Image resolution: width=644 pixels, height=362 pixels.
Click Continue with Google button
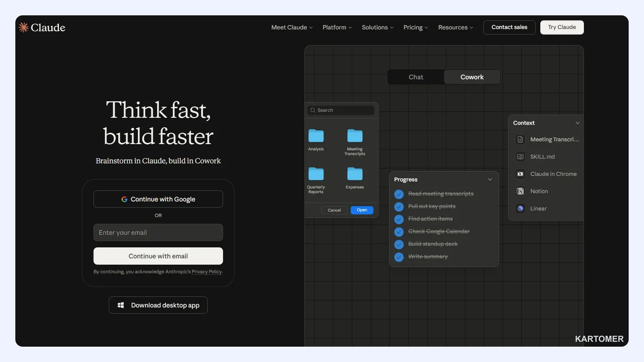tap(158, 199)
